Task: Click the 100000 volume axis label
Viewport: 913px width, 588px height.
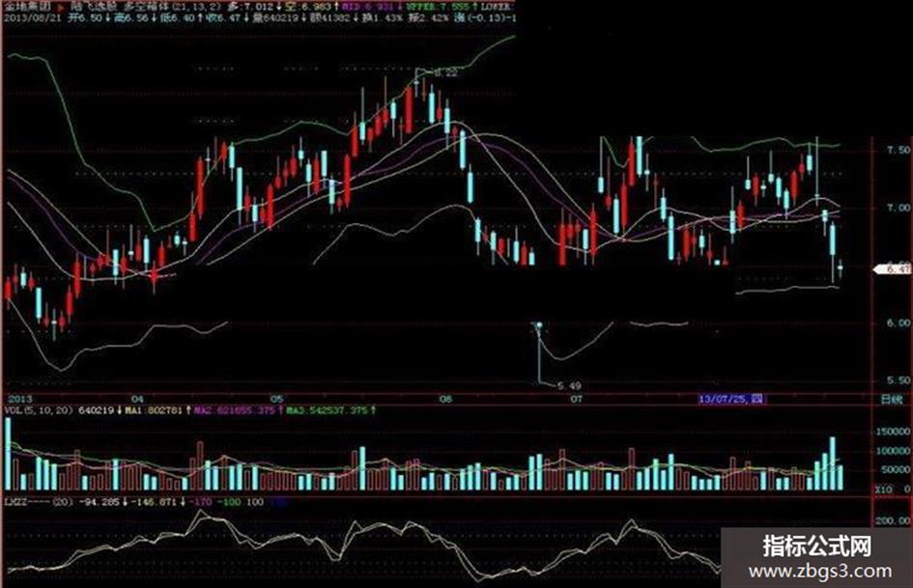Action: tap(893, 452)
